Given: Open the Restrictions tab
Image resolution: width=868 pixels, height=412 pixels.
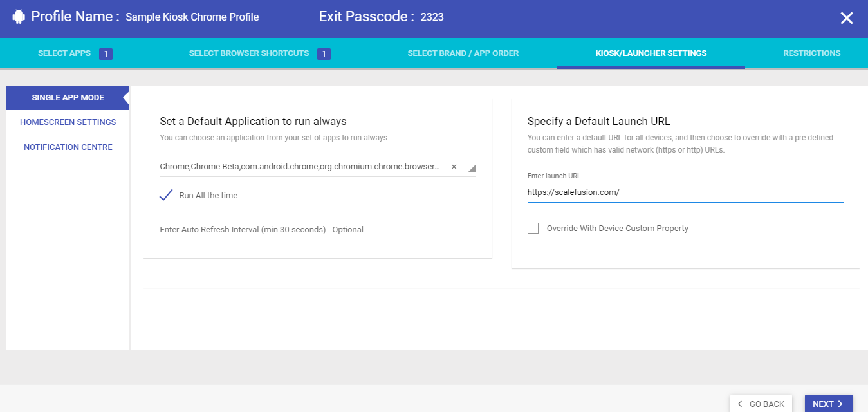Looking at the screenshot, I should click(811, 53).
